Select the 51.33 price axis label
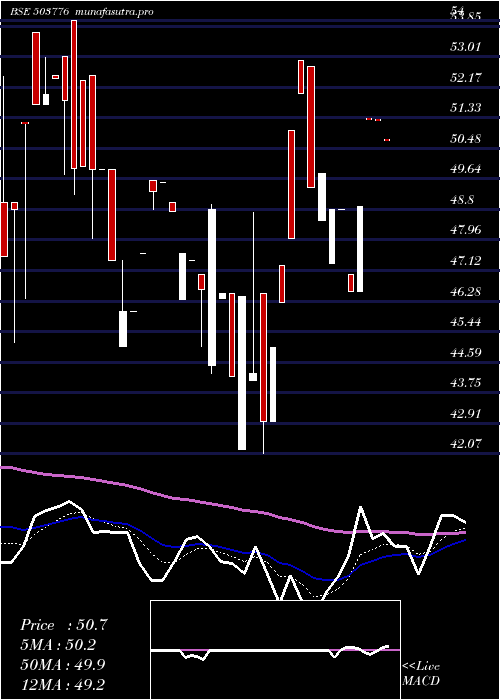The image size is (500, 700). click(466, 108)
